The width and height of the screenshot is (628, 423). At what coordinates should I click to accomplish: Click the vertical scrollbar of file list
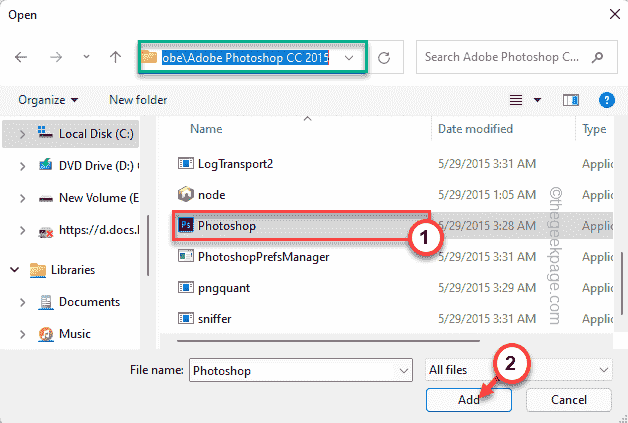pyautogui.click(x=622, y=284)
